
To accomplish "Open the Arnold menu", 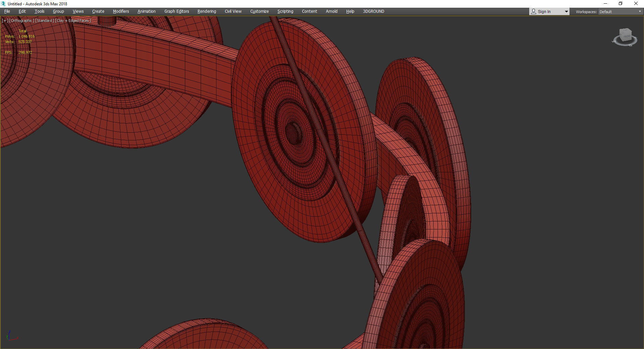I will (x=332, y=11).
